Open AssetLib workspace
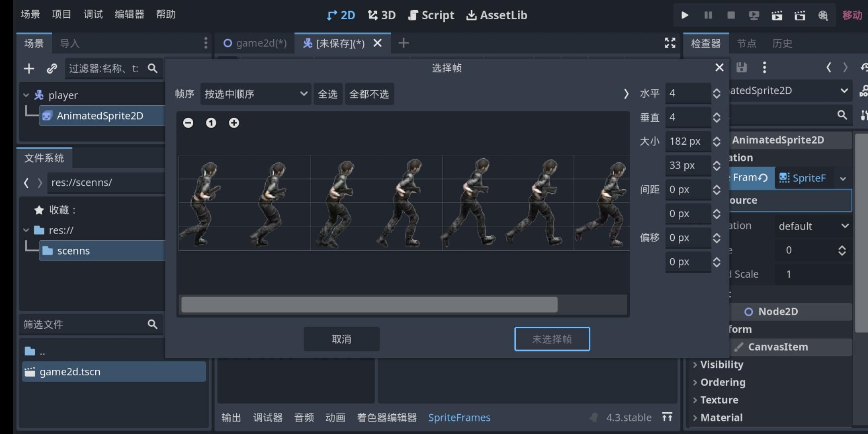 click(x=497, y=15)
